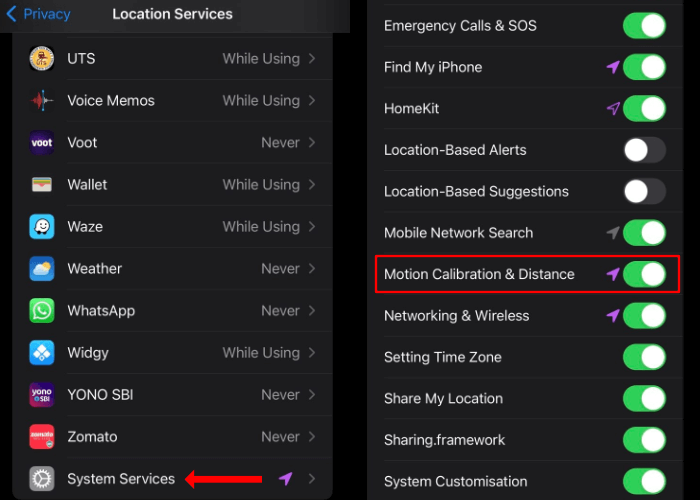Enable Location-Based Alerts switch

click(644, 150)
